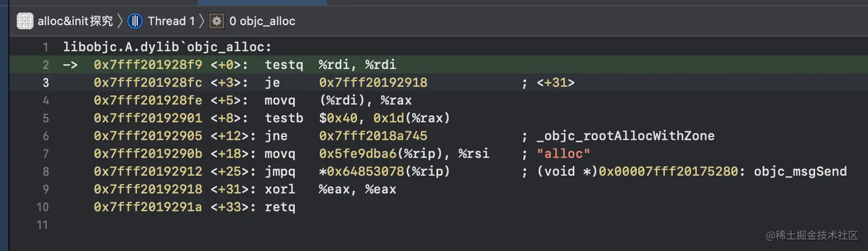Viewport: 868px width, 251px height.
Task: Open the Thread 1 breadcrumb menu
Action: [171, 21]
